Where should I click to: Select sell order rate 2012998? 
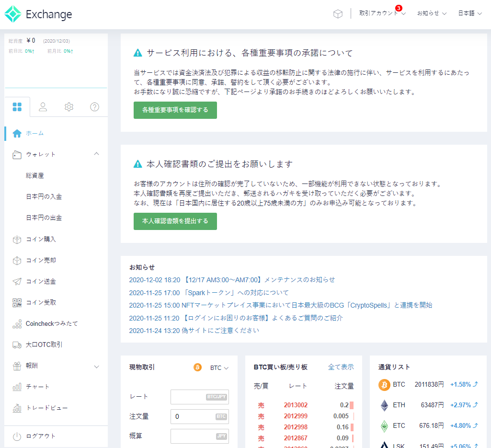click(296, 427)
